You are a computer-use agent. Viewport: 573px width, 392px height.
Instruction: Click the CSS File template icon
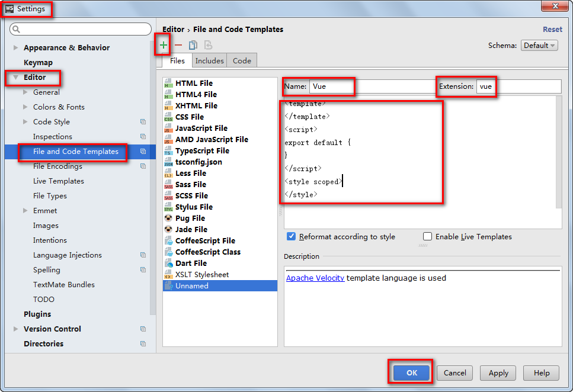[x=168, y=117]
